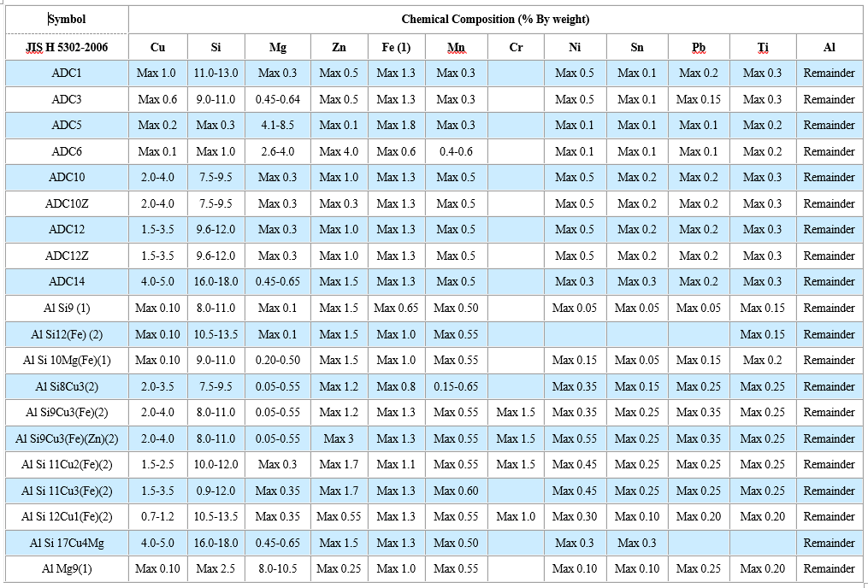This screenshot has width=868, height=588.
Task: Click the Al column header
Action: tap(829, 47)
